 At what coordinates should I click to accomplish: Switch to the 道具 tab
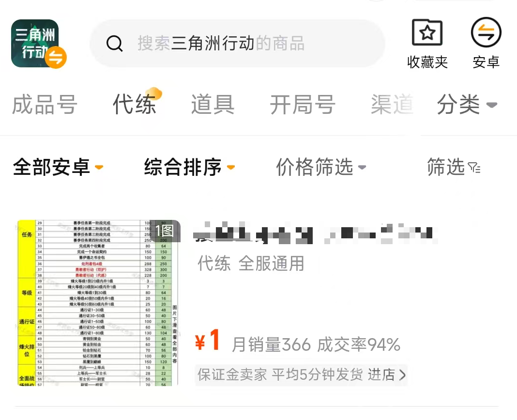(x=213, y=105)
